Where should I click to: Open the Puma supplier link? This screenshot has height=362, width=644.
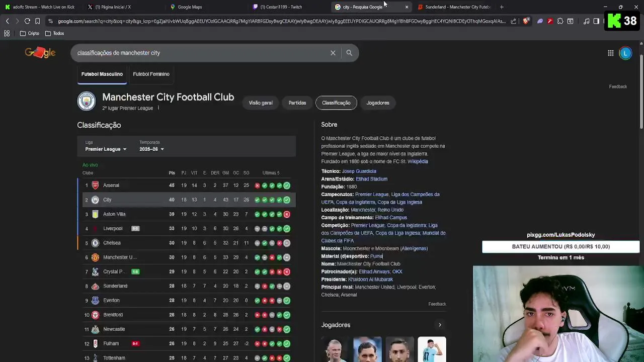click(x=376, y=256)
